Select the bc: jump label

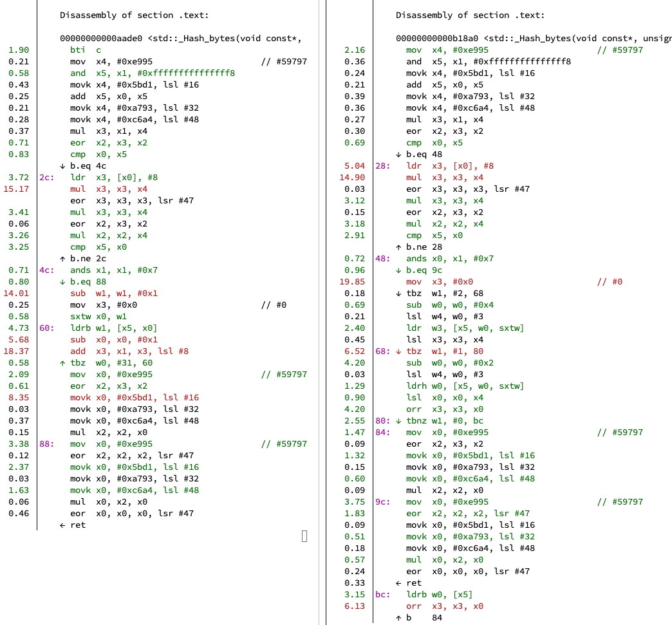382,595
